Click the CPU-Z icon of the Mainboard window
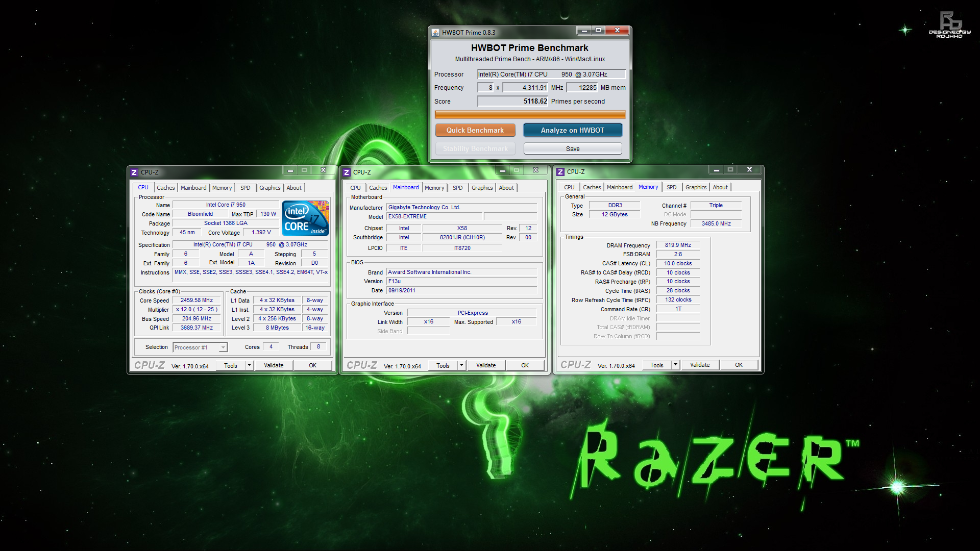The width and height of the screenshot is (980, 551). (x=347, y=172)
